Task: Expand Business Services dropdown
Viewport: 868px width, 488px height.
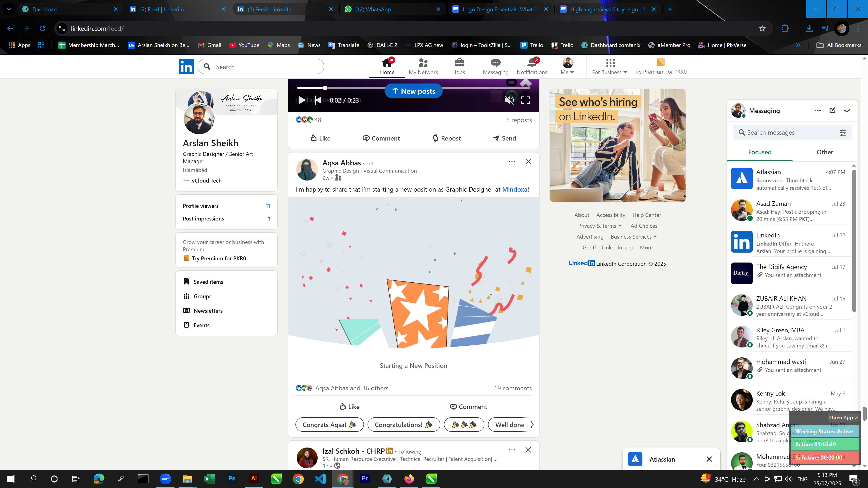Action: pyautogui.click(x=633, y=236)
